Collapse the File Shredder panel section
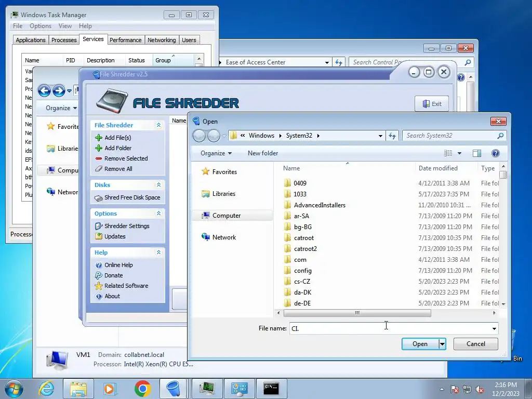This screenshot has height=399, width=532. 158,125
